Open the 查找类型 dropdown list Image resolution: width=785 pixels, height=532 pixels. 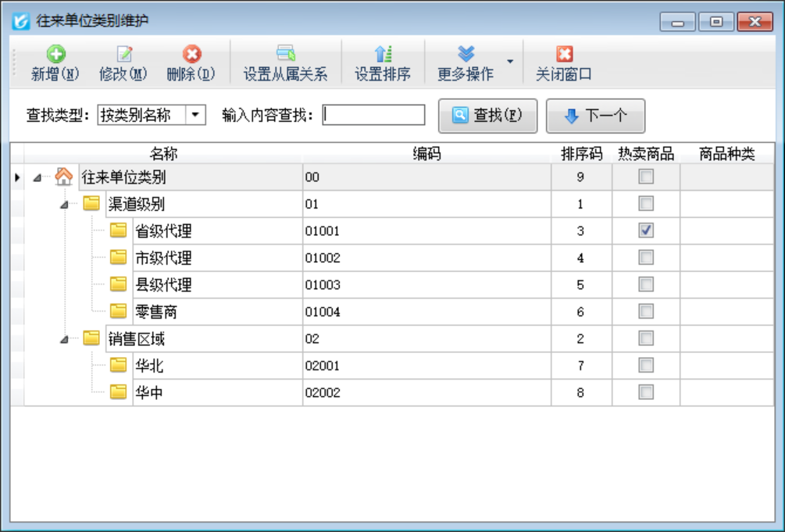(x=195, y=116)
